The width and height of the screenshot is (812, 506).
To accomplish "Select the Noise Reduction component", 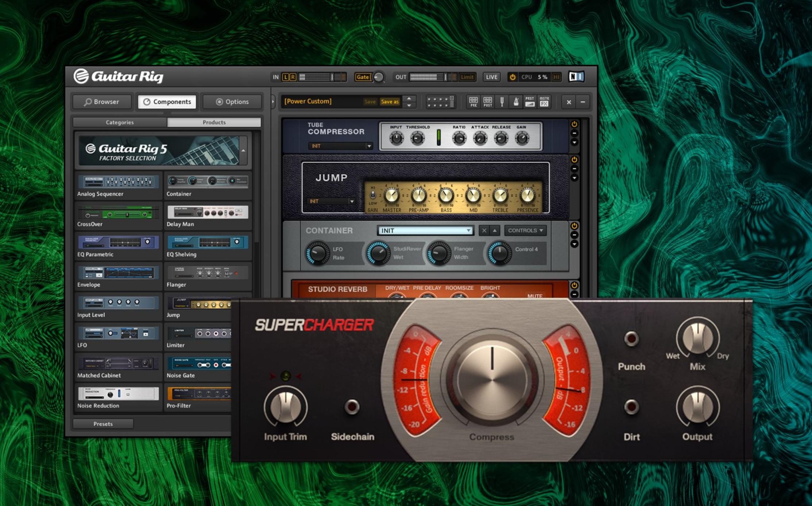I will click(x=118, y=398).
